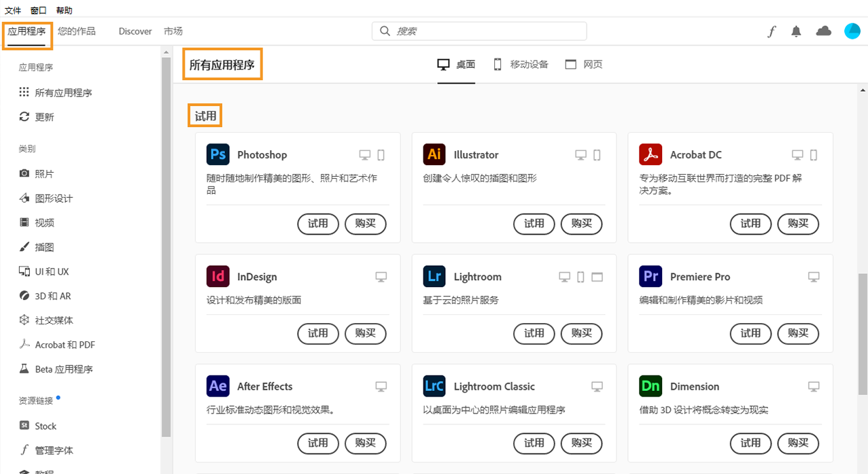This screenshot has height=474, width=868.
Task: Click 购买 for InDesign
Action: [366, 334]
